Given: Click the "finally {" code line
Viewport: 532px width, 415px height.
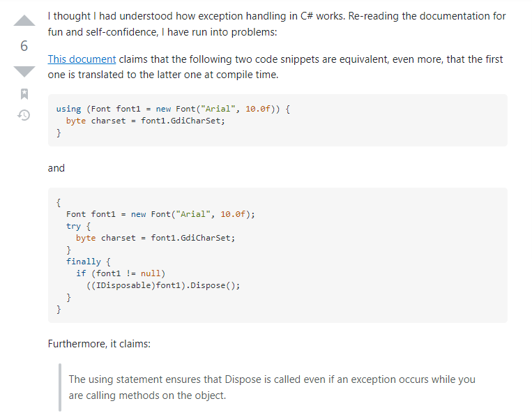Looking at the screenshot, I should pos(89,262).
